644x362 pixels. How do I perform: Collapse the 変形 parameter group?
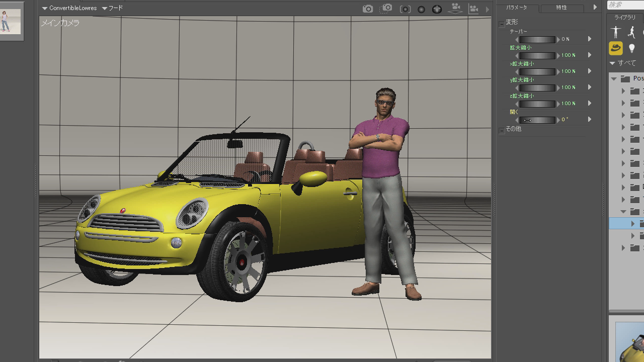coord(502,24)
